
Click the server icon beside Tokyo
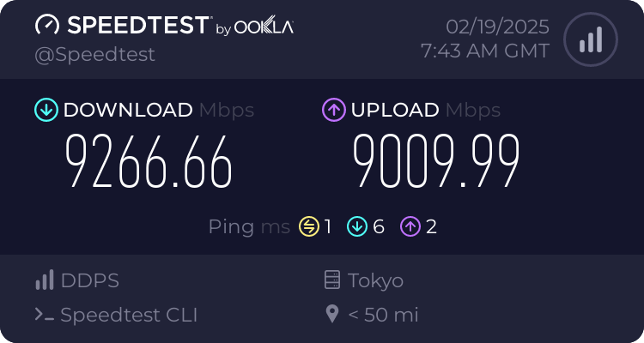click(x=331, y=280)
